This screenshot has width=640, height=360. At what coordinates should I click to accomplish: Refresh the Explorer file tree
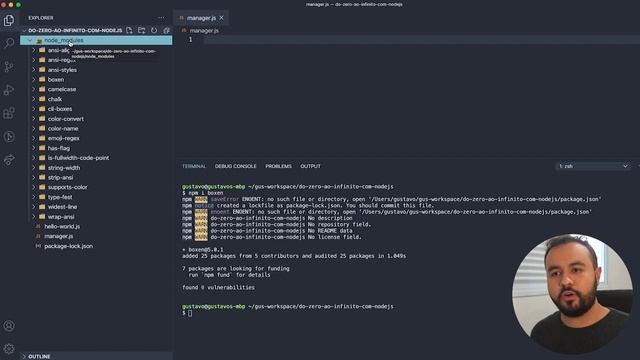154,30
